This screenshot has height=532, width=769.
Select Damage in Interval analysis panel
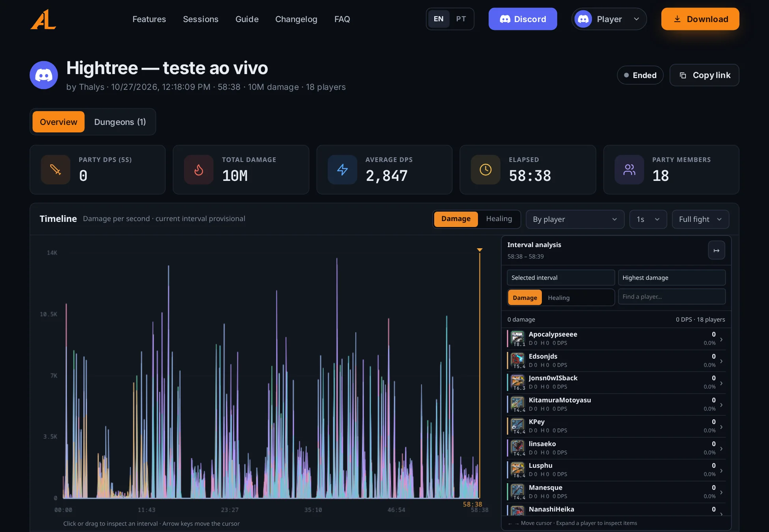(525, 298)
